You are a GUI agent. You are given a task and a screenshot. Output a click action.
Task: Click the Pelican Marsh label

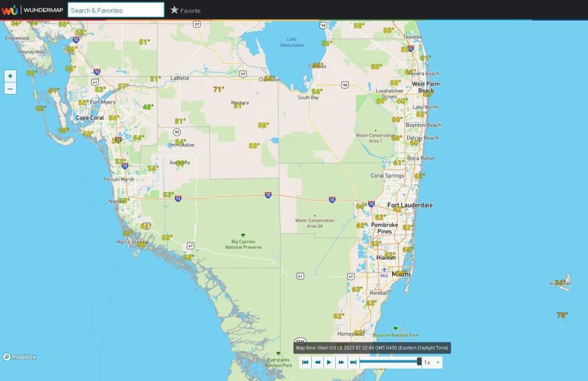(x=119, y=179)
